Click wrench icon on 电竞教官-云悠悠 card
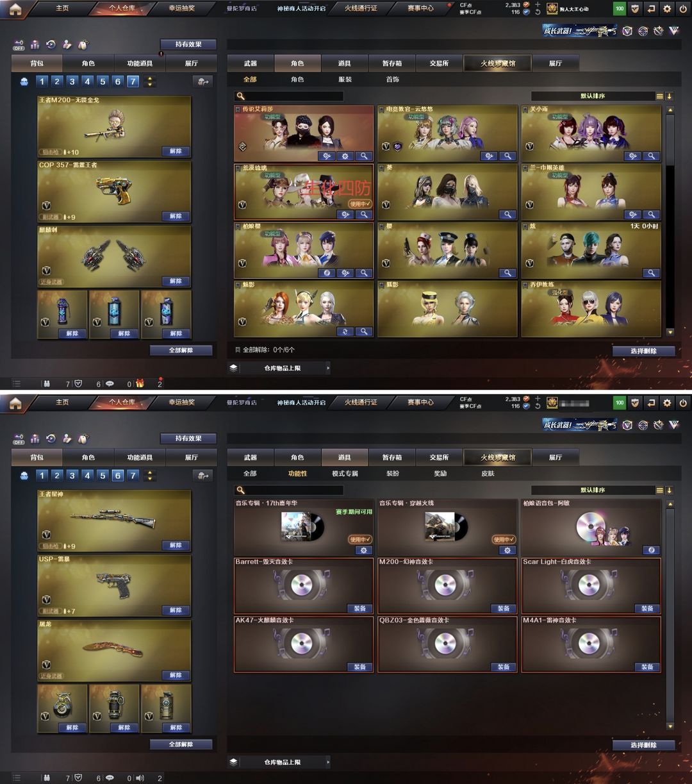692x784 pixels. click(x=489, y=156)
